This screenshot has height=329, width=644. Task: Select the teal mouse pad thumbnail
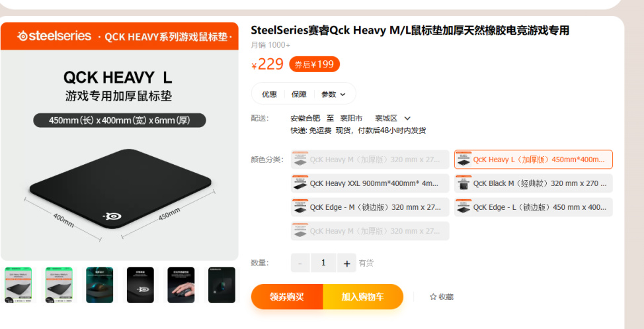point(99,285)
